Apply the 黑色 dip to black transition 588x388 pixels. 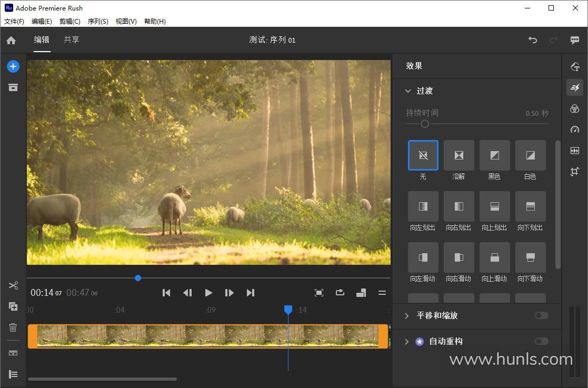click(495, 155)
